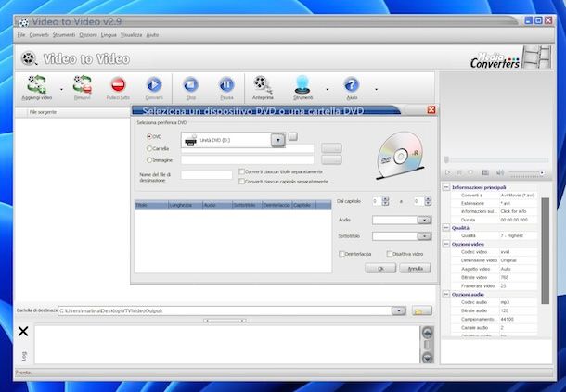Click the stop icon under preview

click(x=470, y=172)
